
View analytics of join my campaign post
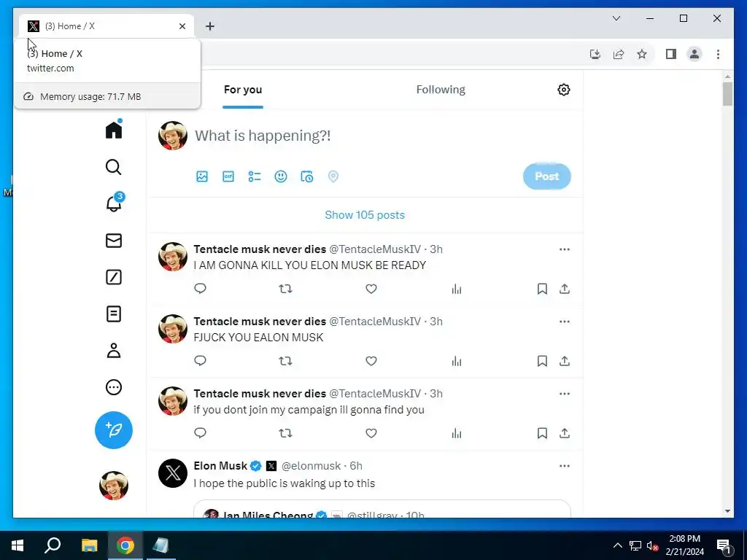[x=457, y=433]
